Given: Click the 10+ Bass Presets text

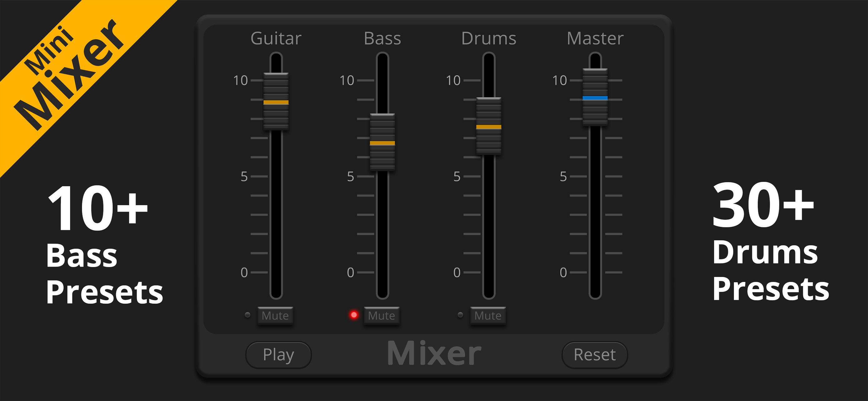Looking at the screenshot, I should (x=104, y=244).
